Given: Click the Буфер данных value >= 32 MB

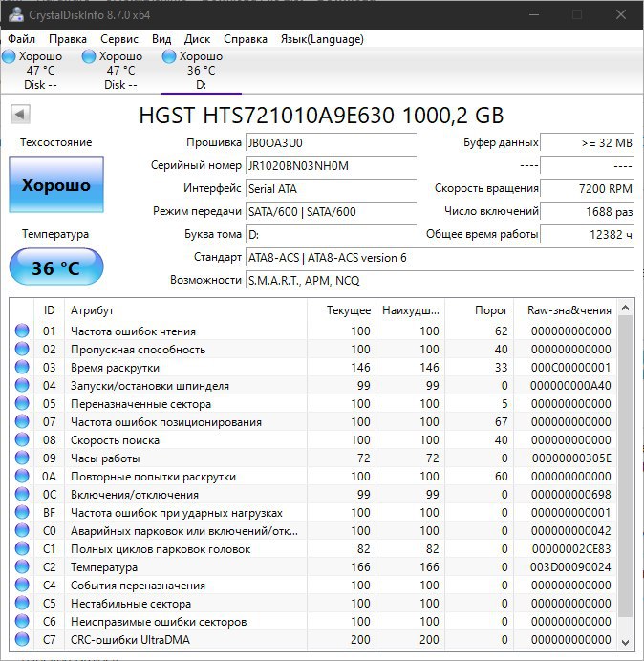Looking at the screenshot, I should [x=587, y=143].
